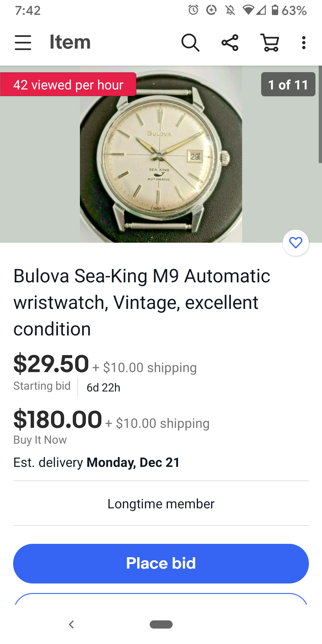Tap the alarm clock status icon
Screen dimensions: 322x644
pyautogui.click(x=193, y=10)
